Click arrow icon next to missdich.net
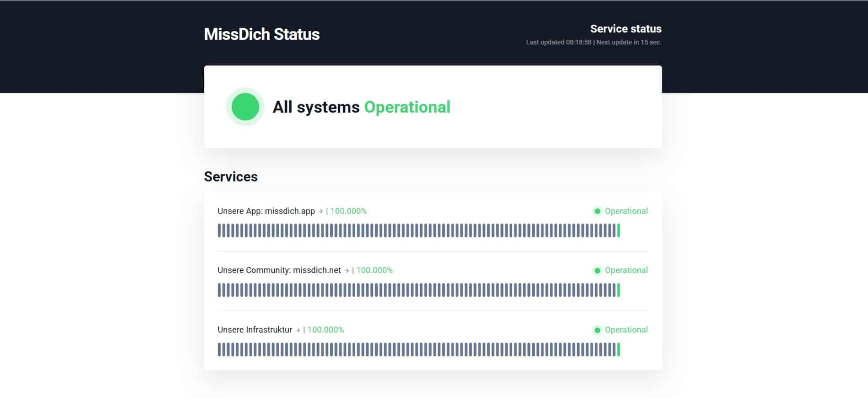 coord(347,271)
